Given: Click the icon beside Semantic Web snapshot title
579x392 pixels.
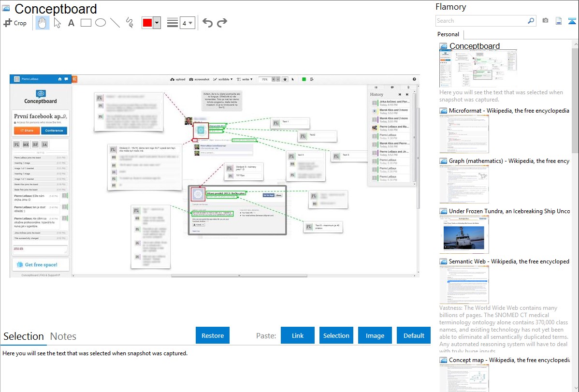Looking at the screenshot, I should pyautogui.click(x=443, y=261).
